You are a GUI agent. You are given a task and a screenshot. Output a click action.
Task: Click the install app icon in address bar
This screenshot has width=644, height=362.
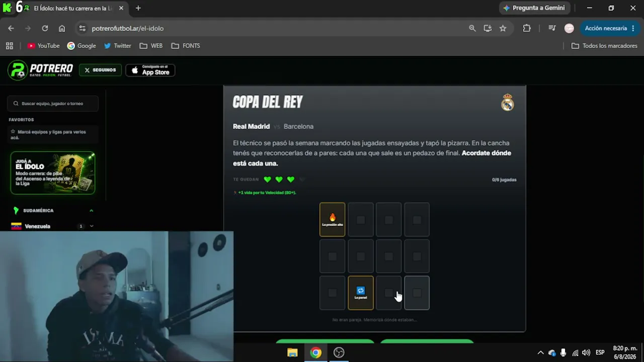[488, 28]
